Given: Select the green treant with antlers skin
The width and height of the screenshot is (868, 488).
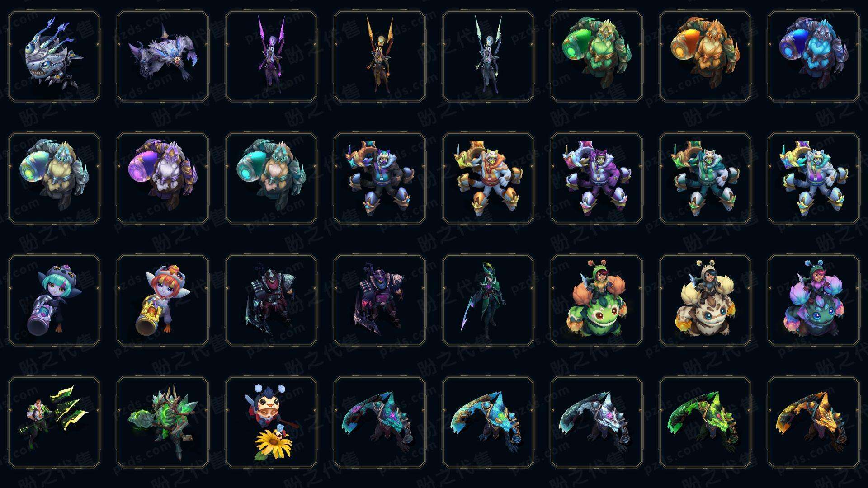Looking at the screenshot, I should tap(163, 422).
